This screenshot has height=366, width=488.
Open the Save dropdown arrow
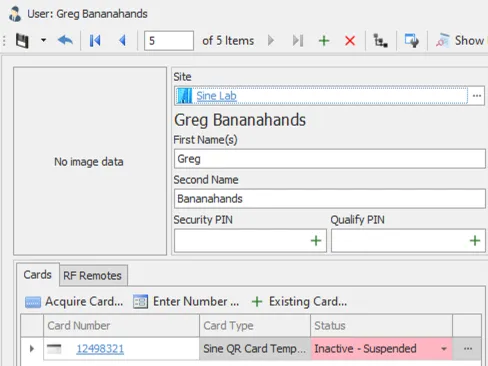coord(43,40)
